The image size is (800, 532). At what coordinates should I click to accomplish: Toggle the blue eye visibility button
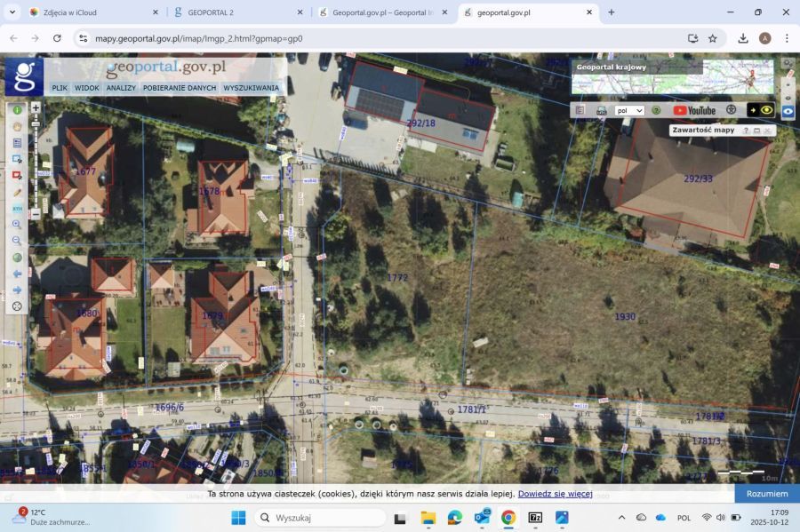[x=788, y=111]
